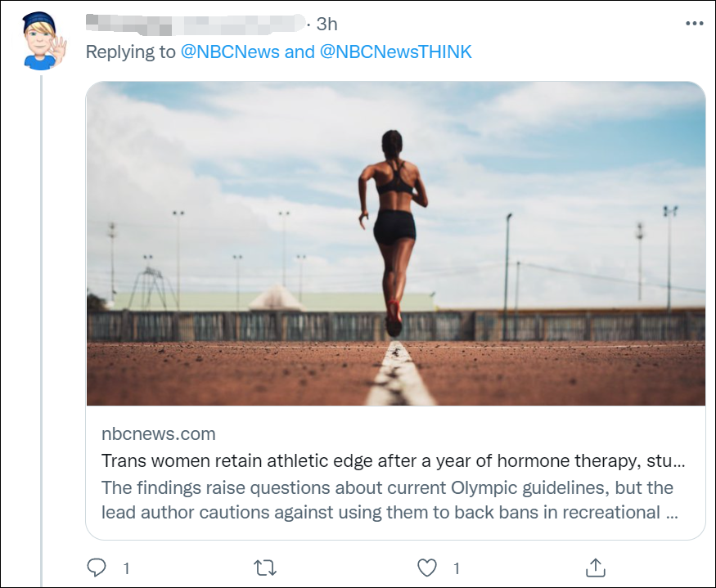
Task: Click the reply speech bubble icon
Action: point(97,567)
